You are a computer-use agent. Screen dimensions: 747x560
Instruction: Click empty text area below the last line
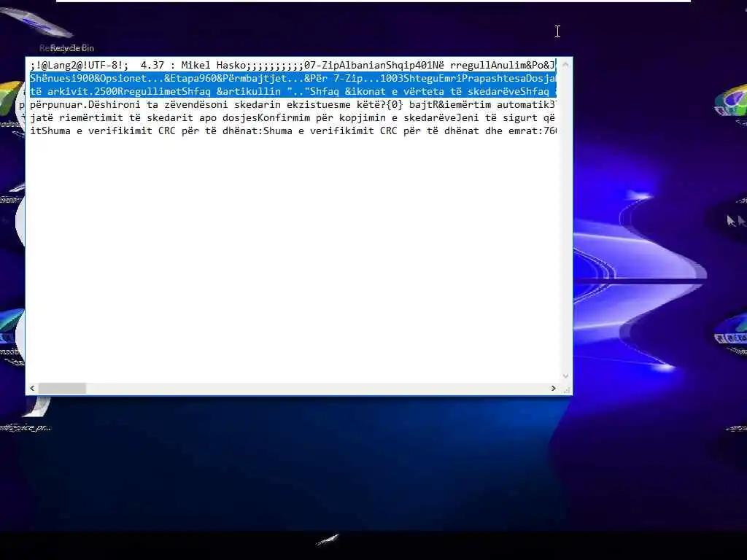(293, 260)
